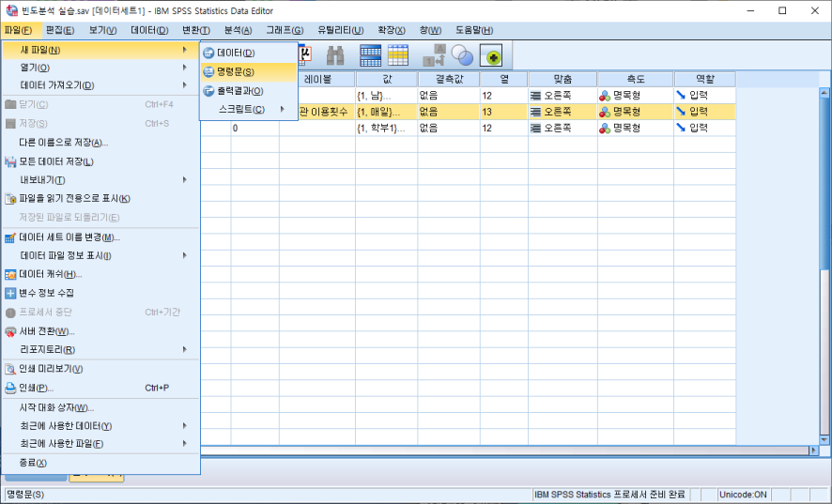Expand 데이터 파일 정보 표시(I) submenu
Image resolution: width=832 pixels, height=504 pixels.
pyautogui.click(x=100, y=255)
